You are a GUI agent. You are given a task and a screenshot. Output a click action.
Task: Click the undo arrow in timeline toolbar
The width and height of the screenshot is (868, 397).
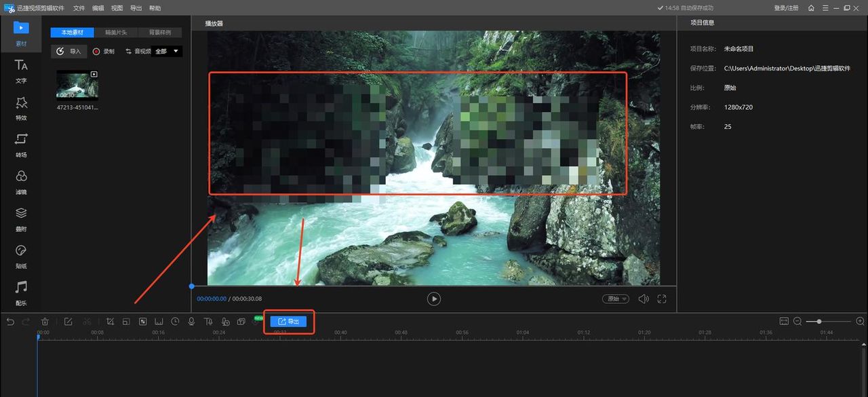tap(10, 322)
